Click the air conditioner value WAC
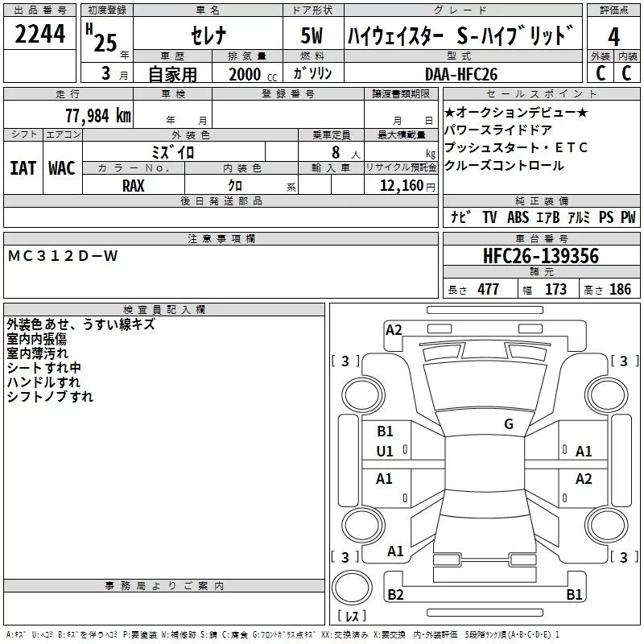The height and width of the screenshot is (644, 644). coord(62,168)
